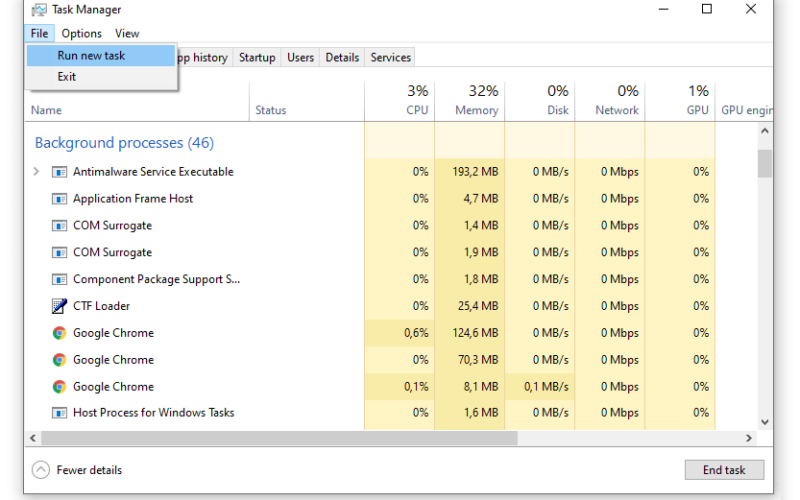Click the horizontal scrollbar right arrow
This screenshot has height=500, width=800.
[x=749, y=438]
